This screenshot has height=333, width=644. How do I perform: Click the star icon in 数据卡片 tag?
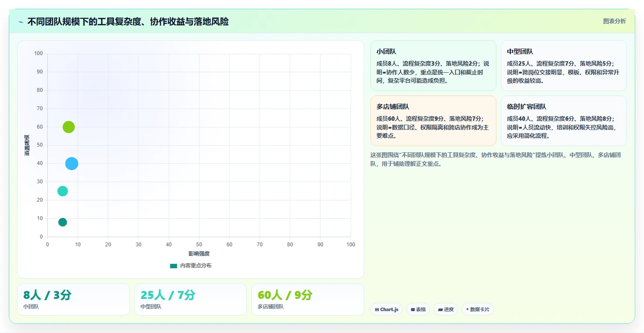point(468,309)
